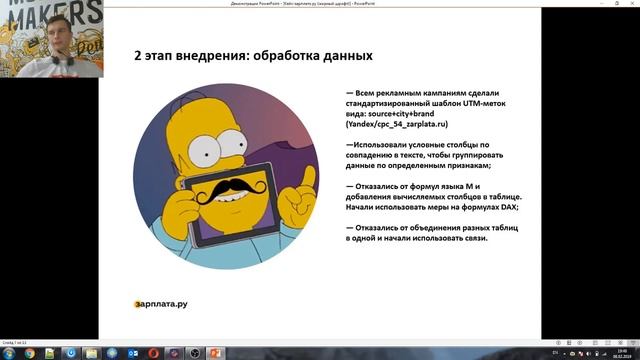Click the network signal tray icon
Viewport: 640px width, 360px height.
[x=604, y=354]
